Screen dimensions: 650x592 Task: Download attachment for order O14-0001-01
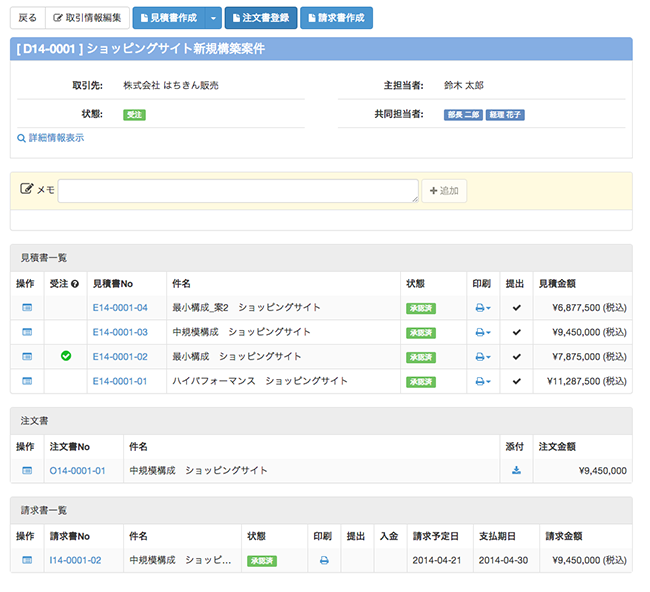(516, 470)
